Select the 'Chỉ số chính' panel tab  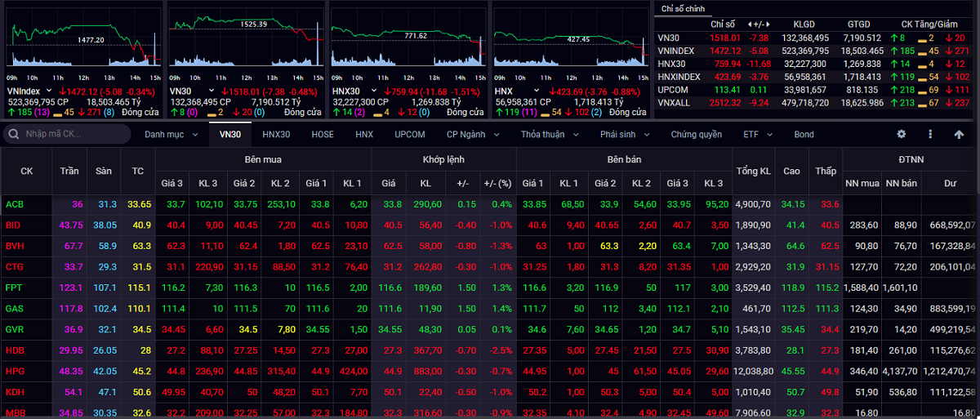pos(683,8)
